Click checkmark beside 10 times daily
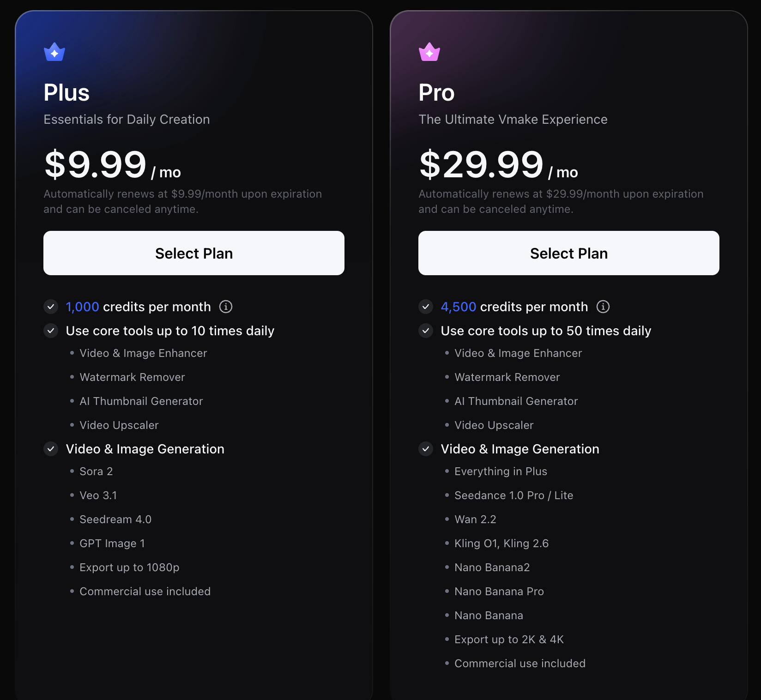This screenshot has height=700, width=761. 51,331
